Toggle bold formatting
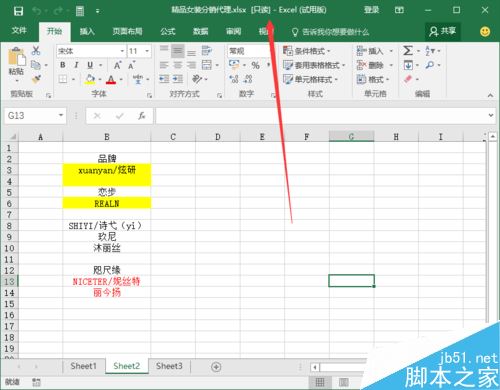 [x=63, y=65]
